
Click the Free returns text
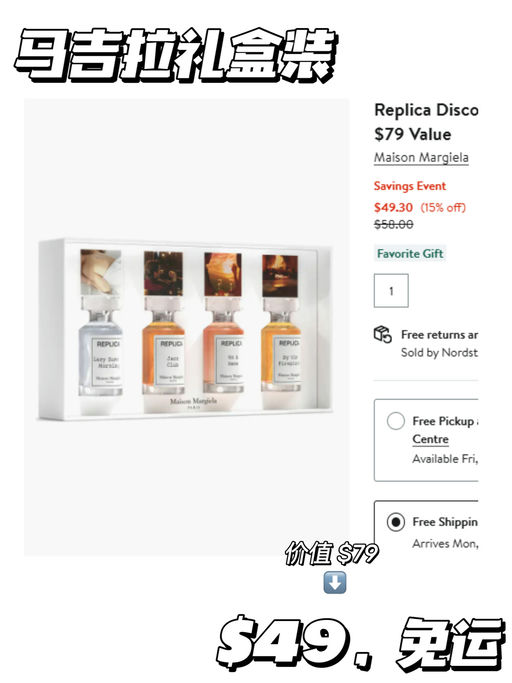coord(440,335)
